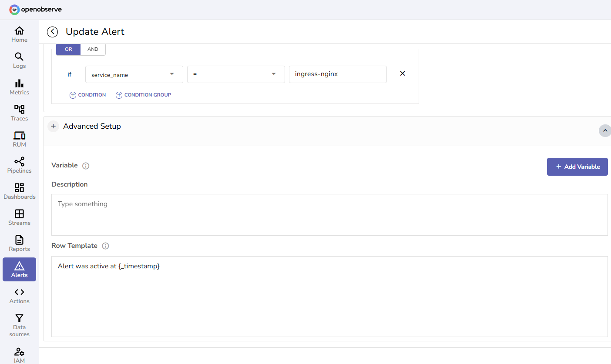Navigate to Traces
This screenshot has width=611, height=364.
point(19,113)
